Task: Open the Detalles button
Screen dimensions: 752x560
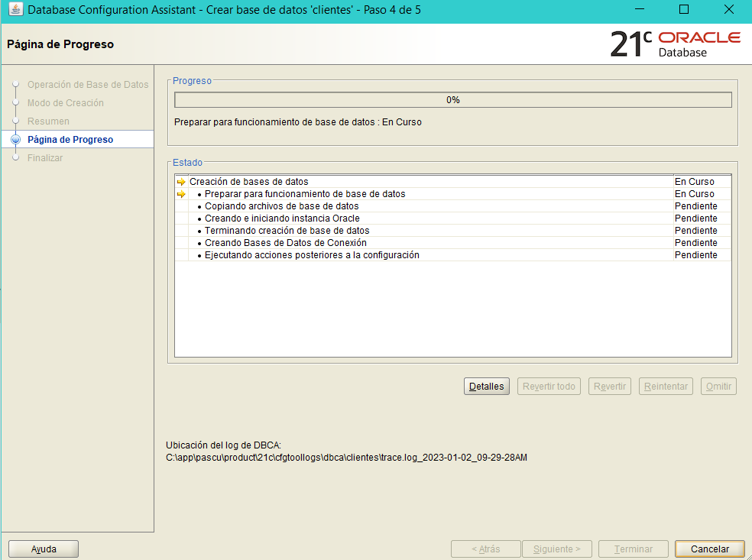Action: [x=486, y=387]
